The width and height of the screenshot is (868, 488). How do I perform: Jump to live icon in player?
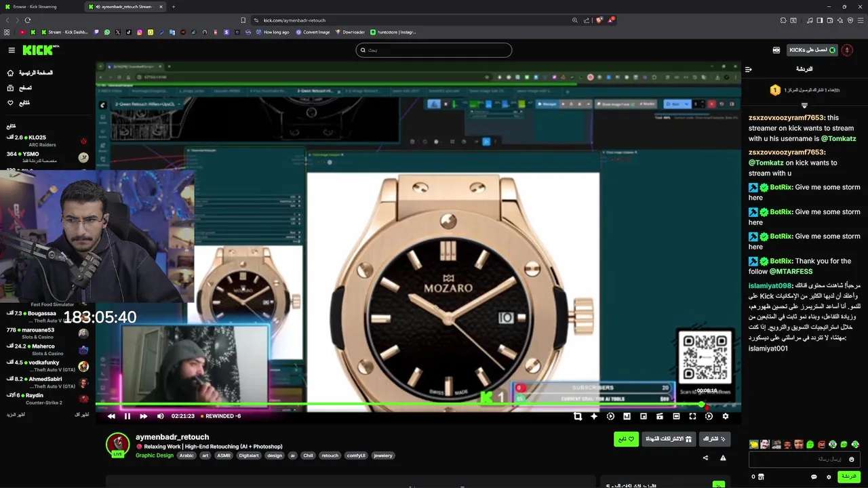pos(709,416)
